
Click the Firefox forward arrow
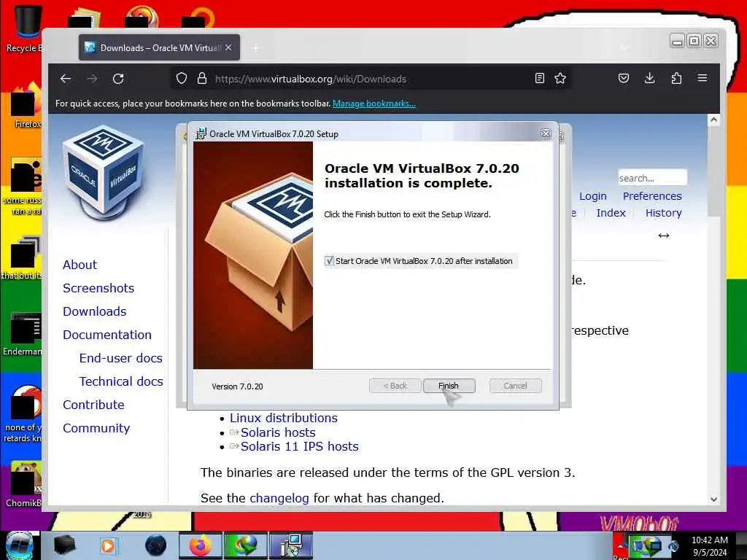coord(92,79)
